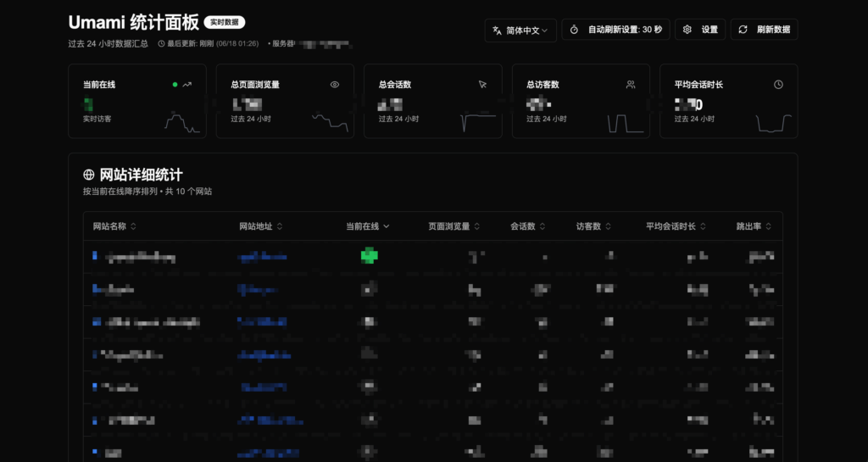Click the stopwatch icon for auto-refresh setting

coord(574,30)
